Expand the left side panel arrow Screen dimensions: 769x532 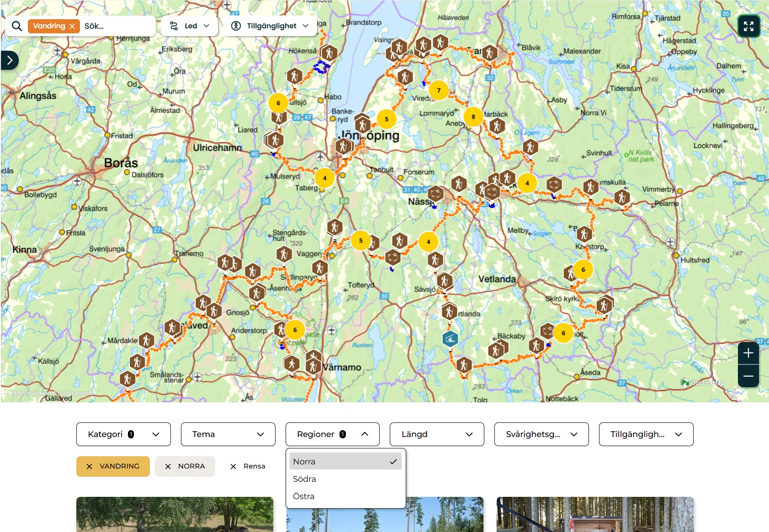pos(10,60)
